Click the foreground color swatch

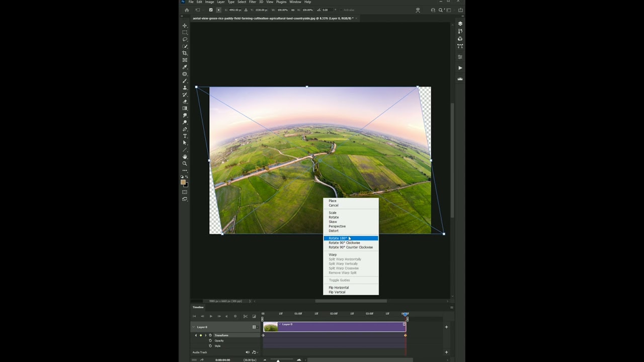click(x=183, y=182)
